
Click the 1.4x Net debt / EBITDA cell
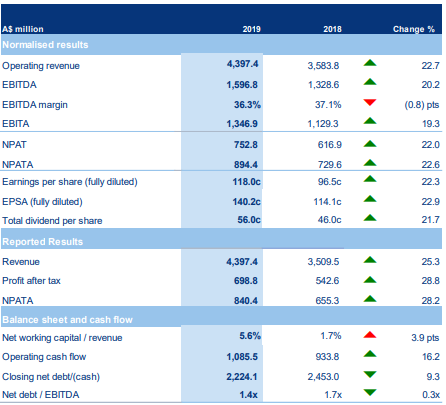248,395
